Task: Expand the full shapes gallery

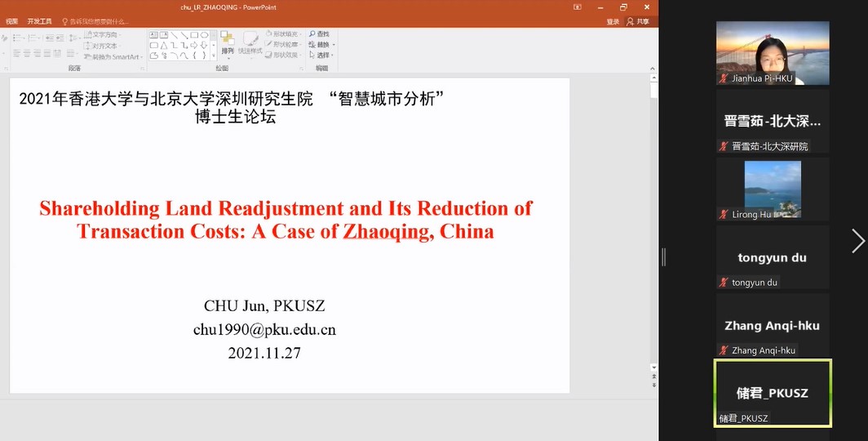Action: pyautogui.click(x=214, y=56)
